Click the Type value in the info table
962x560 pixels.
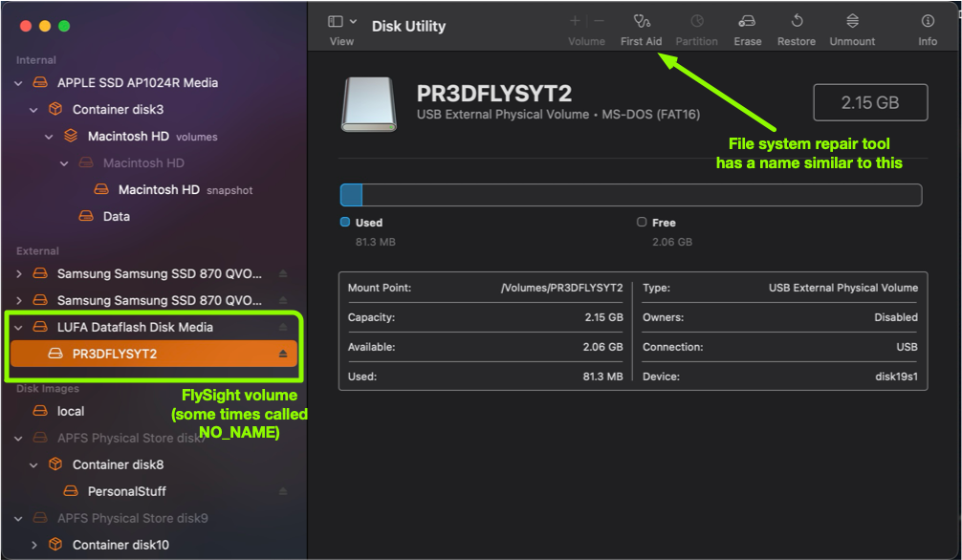[x=843, y=288]
